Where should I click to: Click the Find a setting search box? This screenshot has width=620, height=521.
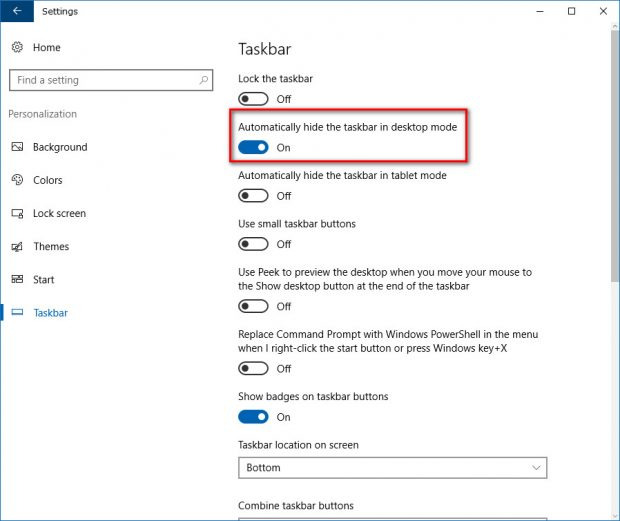click(111, 80)
